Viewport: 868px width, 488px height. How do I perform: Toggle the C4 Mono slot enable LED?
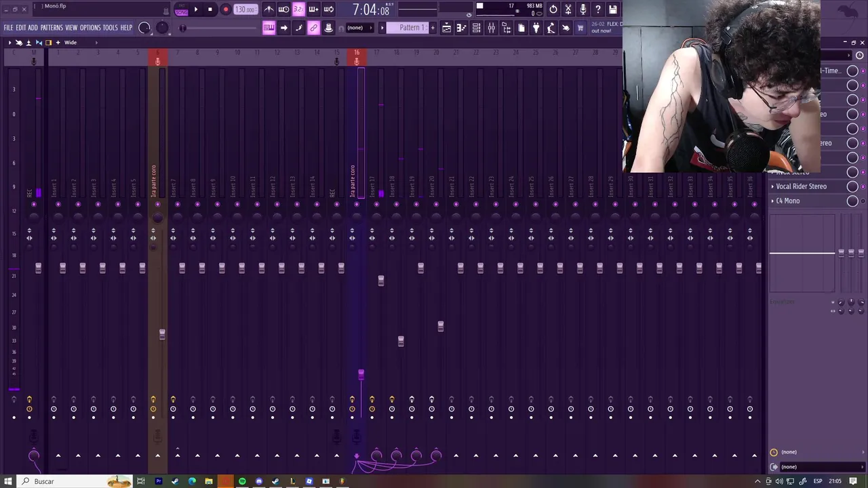click(863, 201)
